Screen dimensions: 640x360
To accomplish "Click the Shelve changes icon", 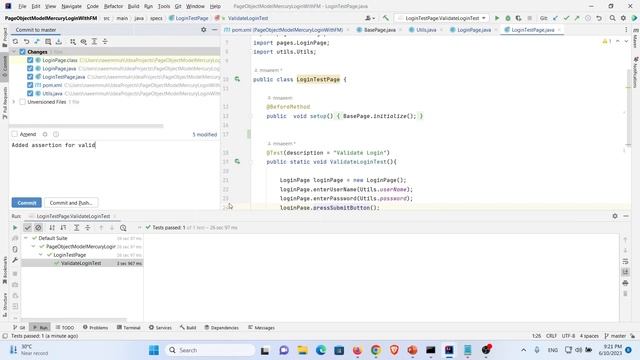I will point(59,42).
